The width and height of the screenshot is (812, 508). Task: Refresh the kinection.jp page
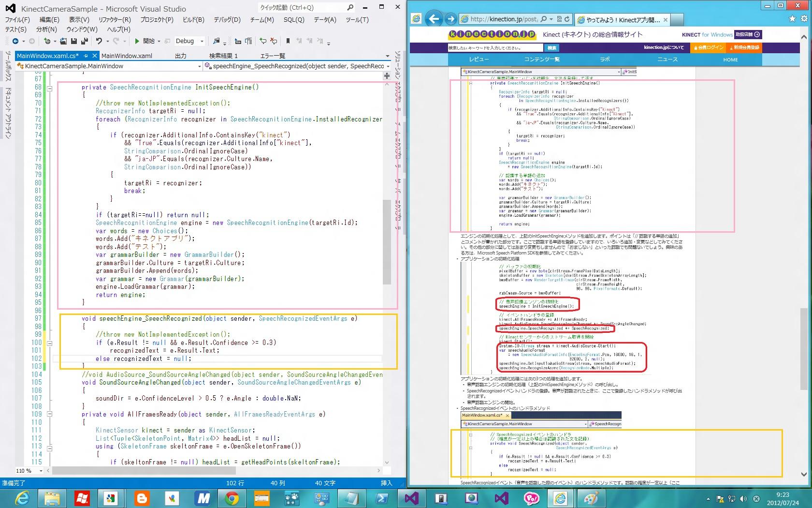[567, 19]
